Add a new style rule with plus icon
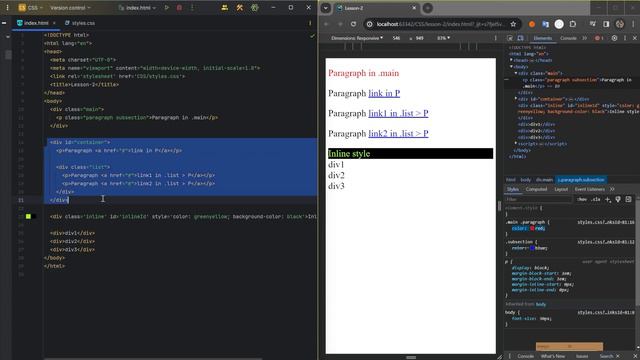The image size is (640, 360). [608, 199]
